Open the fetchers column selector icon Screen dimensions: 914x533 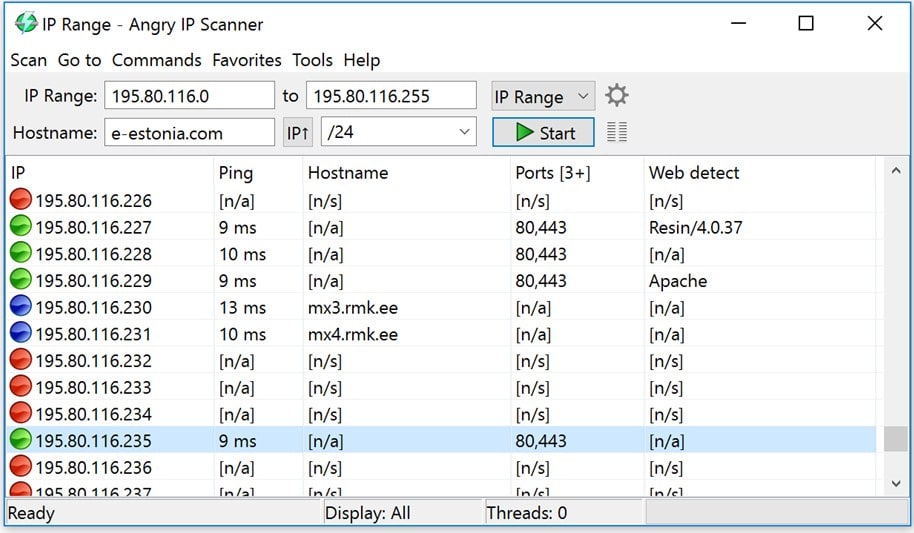617,132
